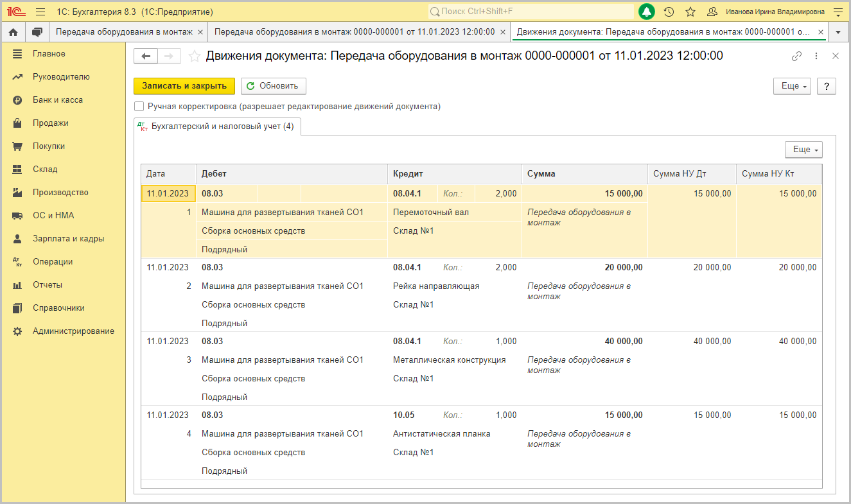The width and height of the screenshot is (851, 504).
Task: Open Операции section in sidebar
Action: (x=63, y=262)
